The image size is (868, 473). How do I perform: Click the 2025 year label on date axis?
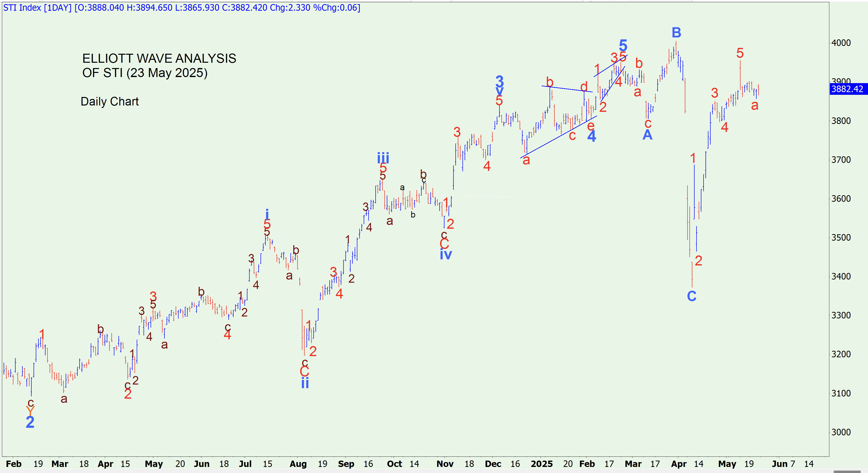pos(542,464)
